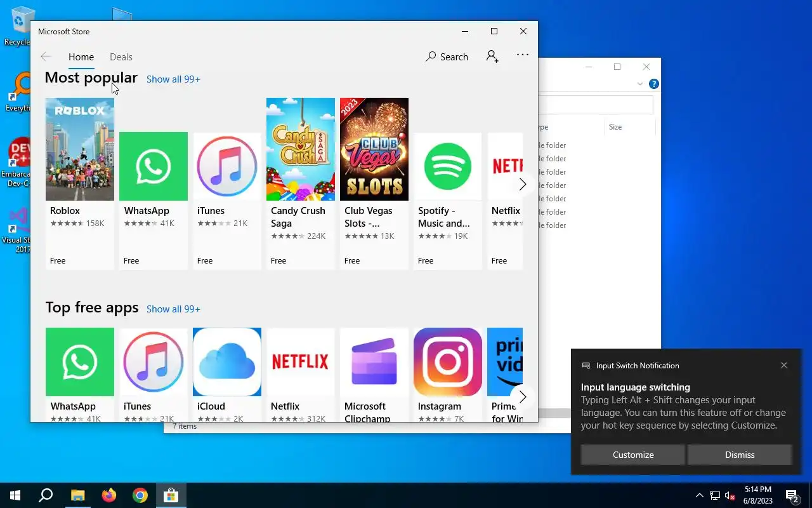Show hidden system tray icons

tap(699, 495)
